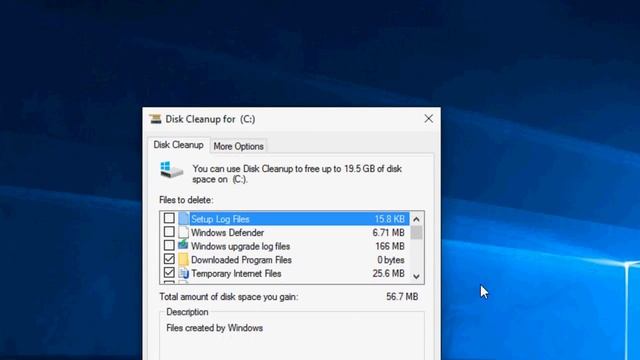
Task: Close the Disk Cleanup dialog
Action: pyautogui.click(x=429, y=119)
